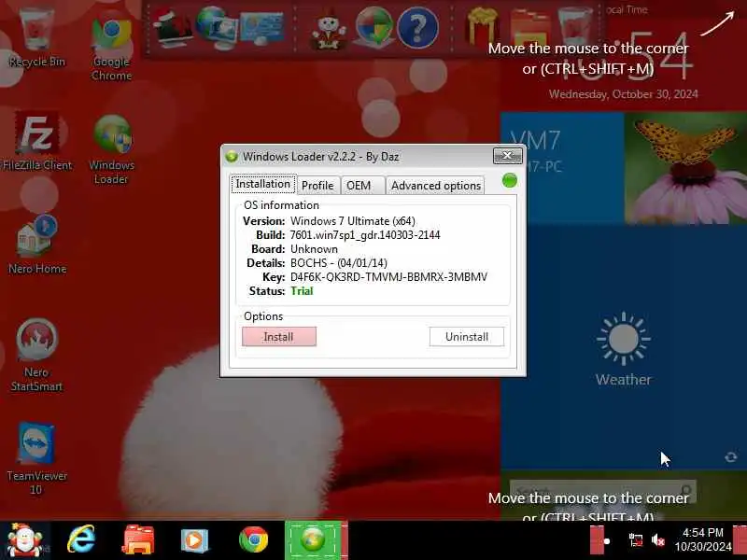
Task: Click the Santa skeleton icon in top dock
Action: pyautogui.click(x=328, y=31)
